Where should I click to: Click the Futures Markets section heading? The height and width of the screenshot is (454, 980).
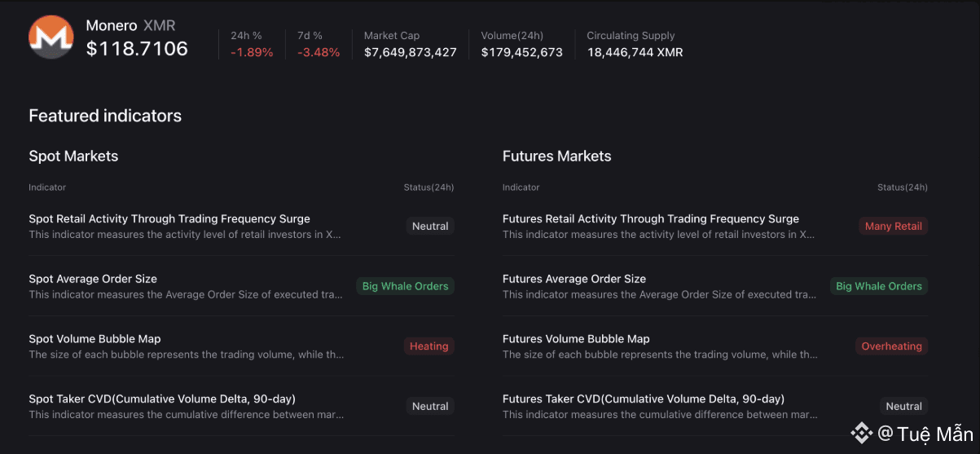click(556, 156)
